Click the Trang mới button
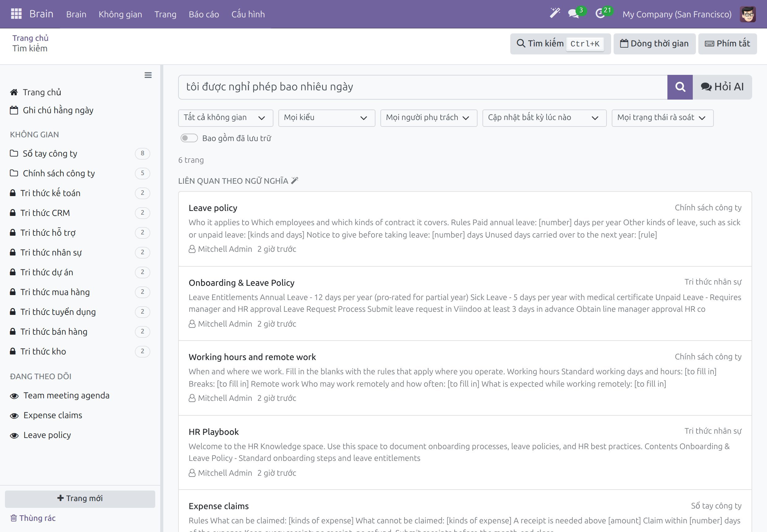Screen dimensions: 767x532 80,499
